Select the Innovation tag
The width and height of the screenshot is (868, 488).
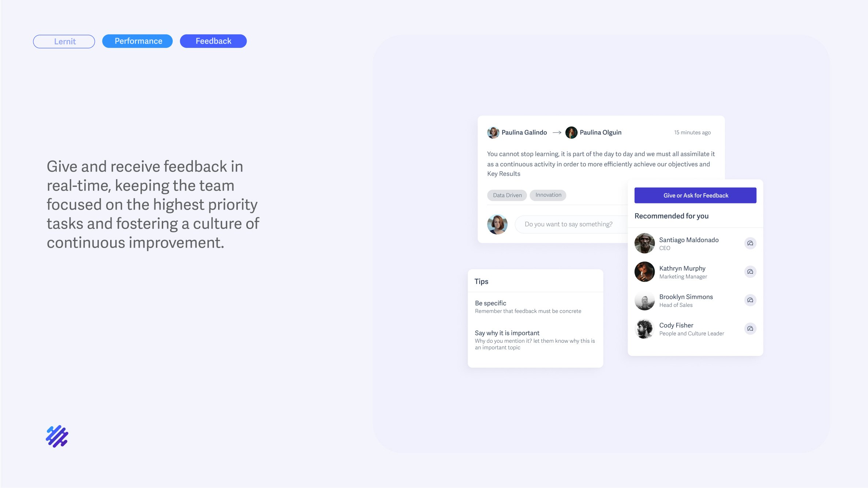tap(548, 195)
